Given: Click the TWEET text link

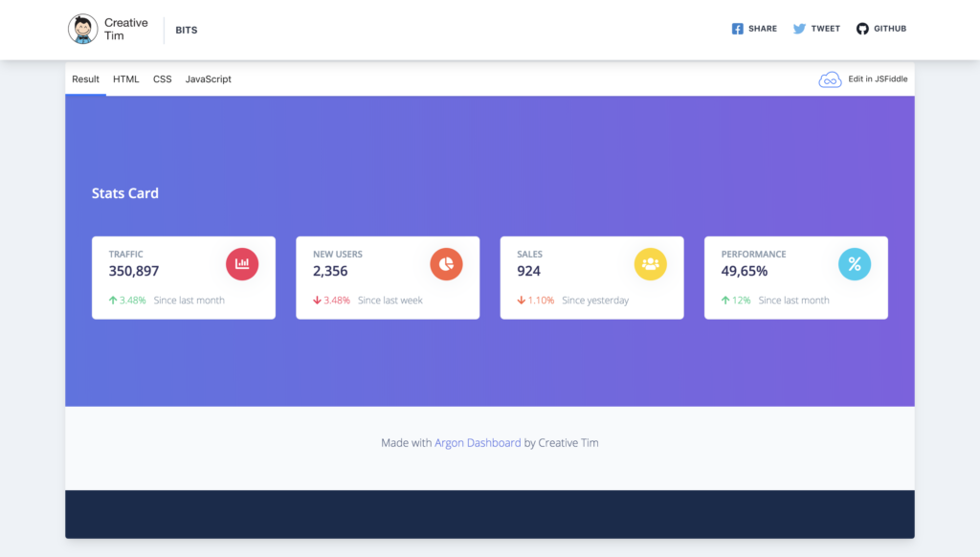Looking at the screenshot, I should click(825, 29).
